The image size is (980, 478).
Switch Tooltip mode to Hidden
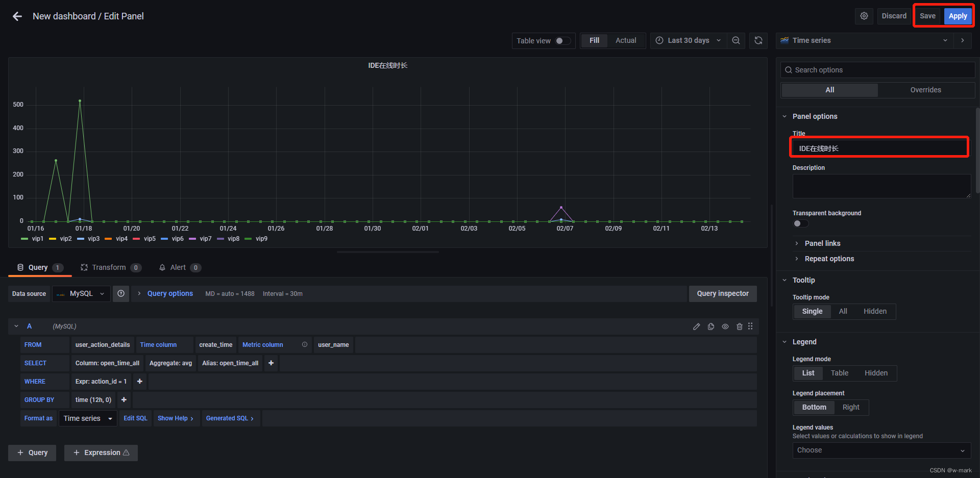[x=875, y=311]
